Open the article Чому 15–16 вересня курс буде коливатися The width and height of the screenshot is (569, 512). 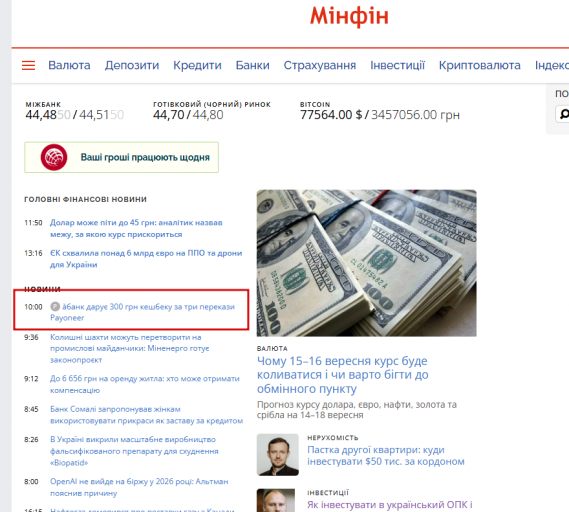[343, 374]
